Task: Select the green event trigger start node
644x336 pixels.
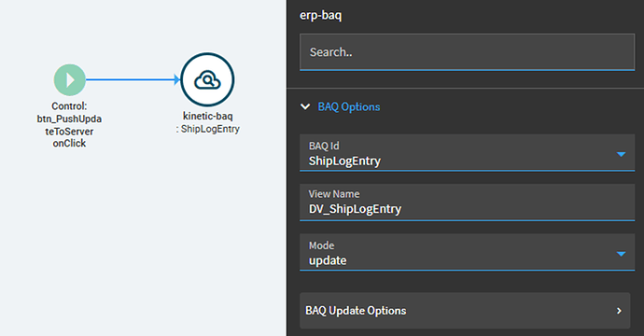Action: [70, 79]
